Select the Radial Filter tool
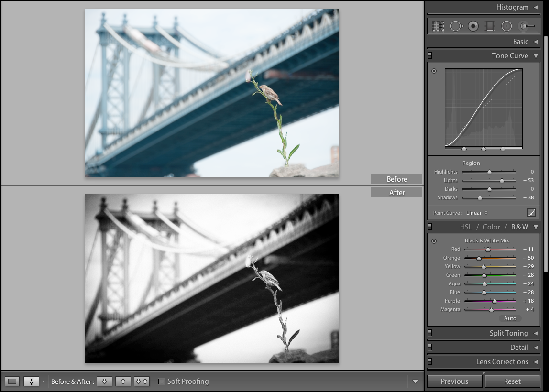Viewport: 549px width, 392px height. click(506, 26)
